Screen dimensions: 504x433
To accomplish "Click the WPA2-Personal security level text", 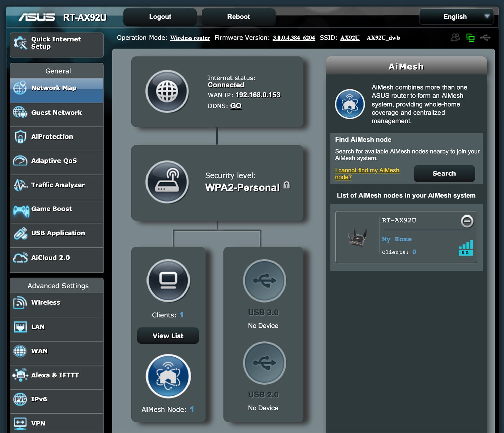I will click(242, 187).
